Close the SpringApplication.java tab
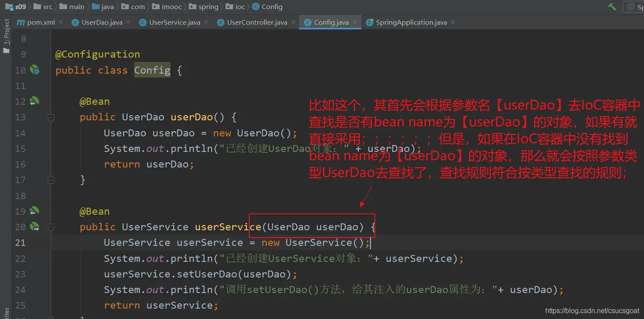 pos(453,22)
